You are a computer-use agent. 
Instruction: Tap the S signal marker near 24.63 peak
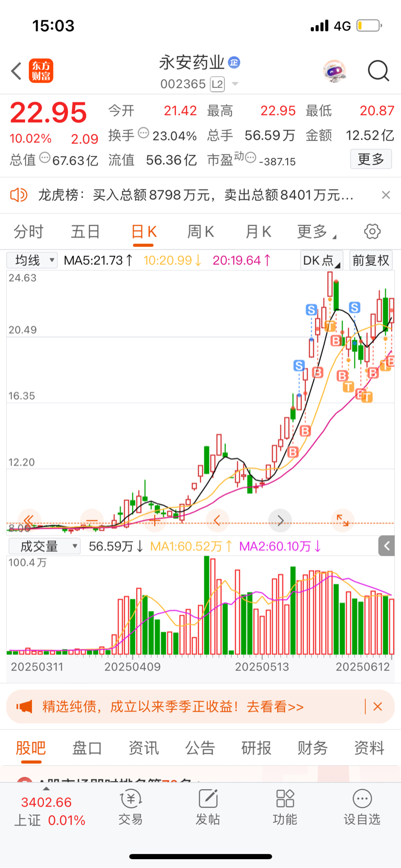click(311, 310)
